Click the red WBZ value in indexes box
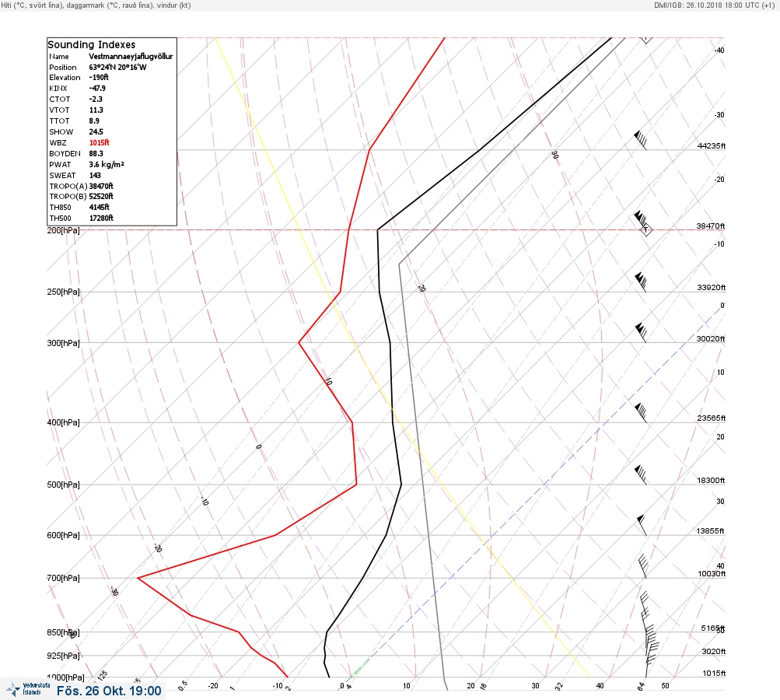This screenshot has width=780, height=700. (100, 143)
